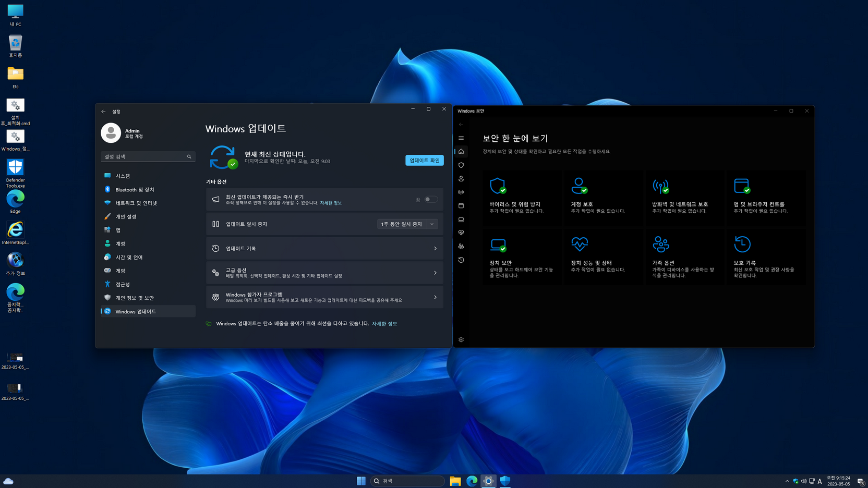
Task: Open the Edge desktop shortcut
Action: [x=15, y=202]
